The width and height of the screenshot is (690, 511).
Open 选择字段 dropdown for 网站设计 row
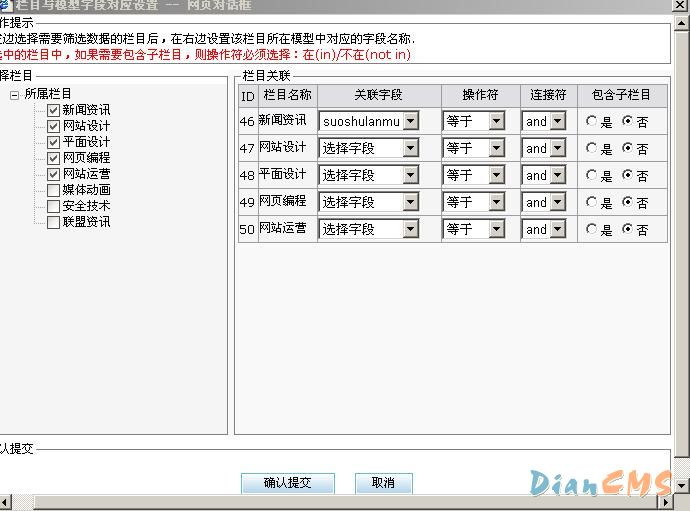pyautogui.click(x=410, y=148)
